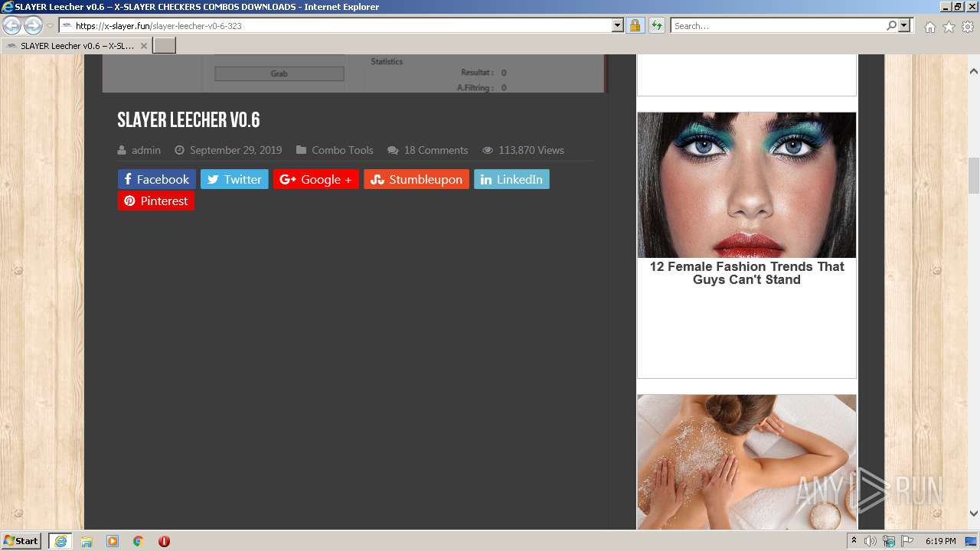The width and height of the screenshot is (980, 551).
Task: Click the September 29, 2019 date
Action: 236,150
